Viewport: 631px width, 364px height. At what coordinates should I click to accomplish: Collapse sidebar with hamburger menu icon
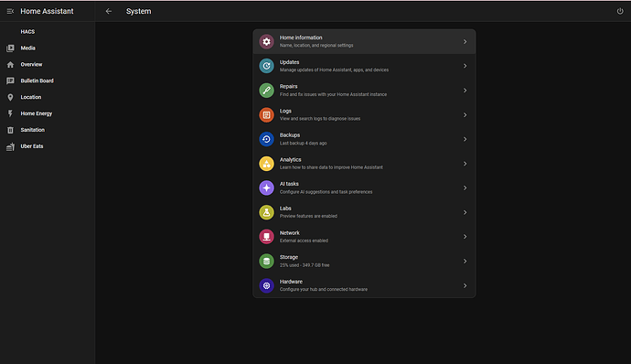[10, 11]
